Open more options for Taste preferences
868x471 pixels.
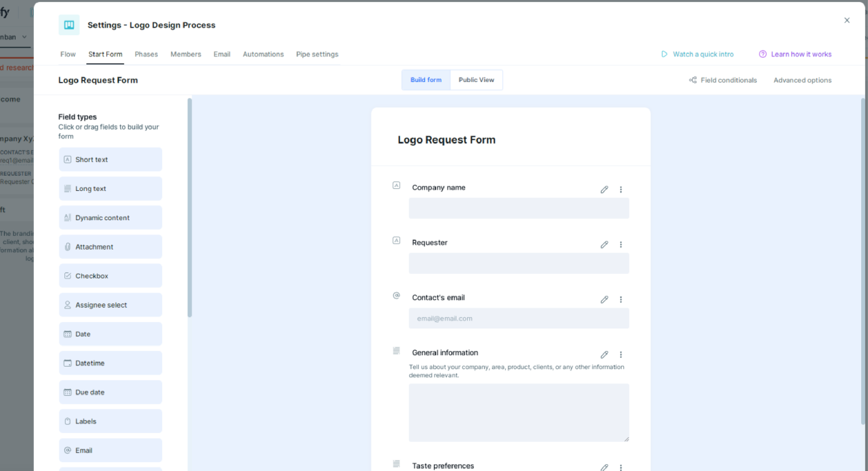pyautogui.click(x=621, y=467)
